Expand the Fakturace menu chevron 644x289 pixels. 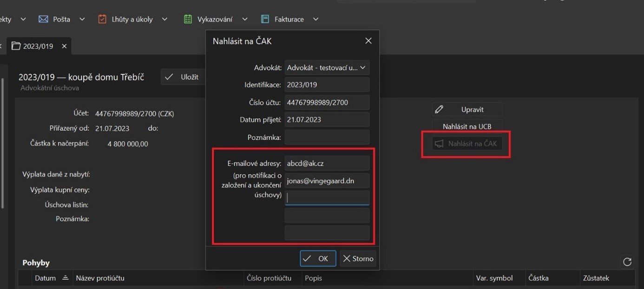click(315, 19)
